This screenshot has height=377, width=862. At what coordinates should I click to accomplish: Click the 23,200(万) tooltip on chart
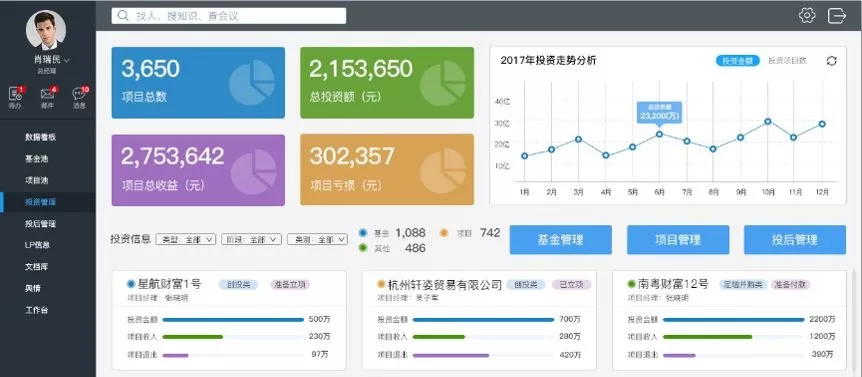click(659, 113)
